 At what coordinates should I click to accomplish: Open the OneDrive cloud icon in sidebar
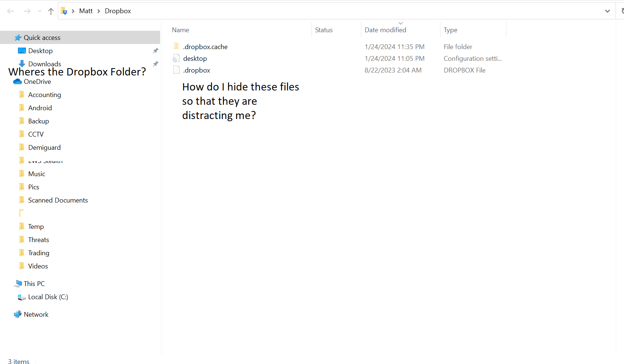tap(17, 81)
